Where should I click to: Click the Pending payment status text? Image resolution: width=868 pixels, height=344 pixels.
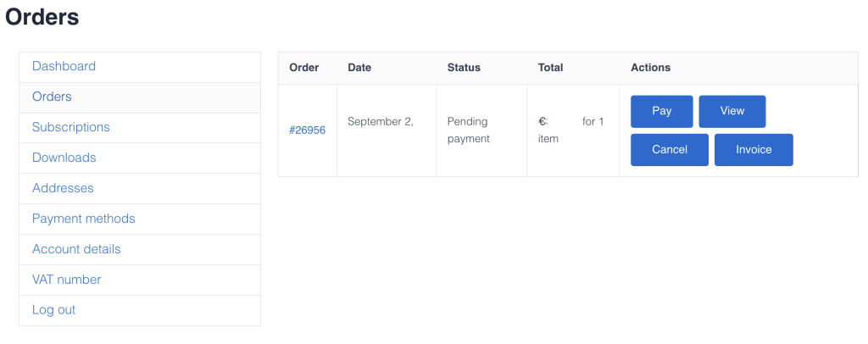pyautogui.click(x=468, y=130)
